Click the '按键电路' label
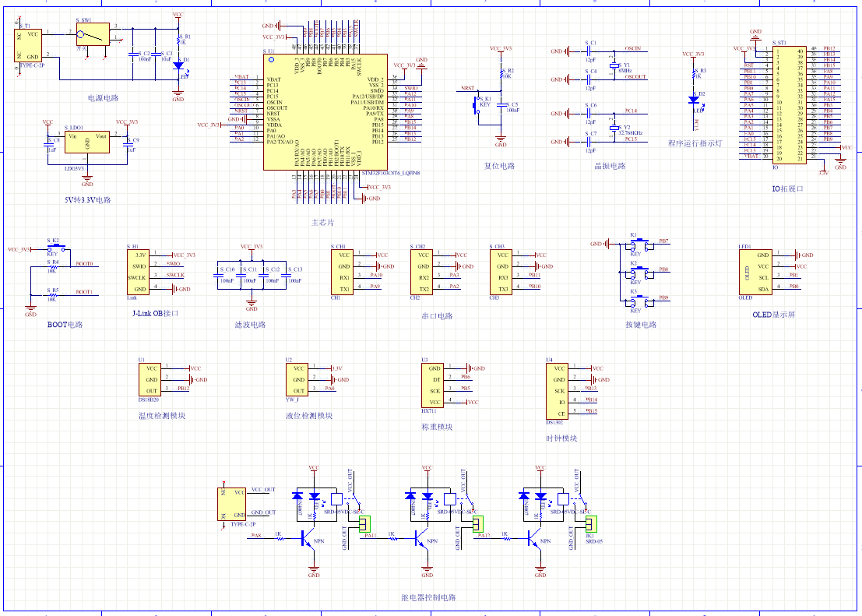This screenshot has height=616, width=862. [641, 325]
